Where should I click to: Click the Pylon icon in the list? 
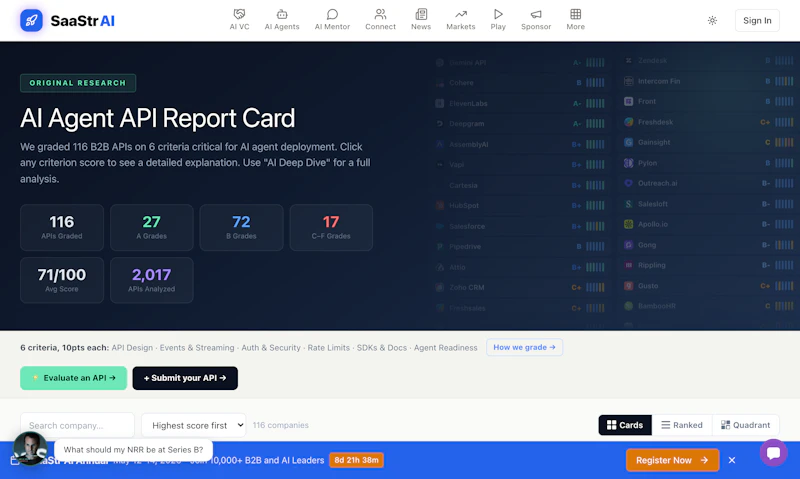click(629, 163)
